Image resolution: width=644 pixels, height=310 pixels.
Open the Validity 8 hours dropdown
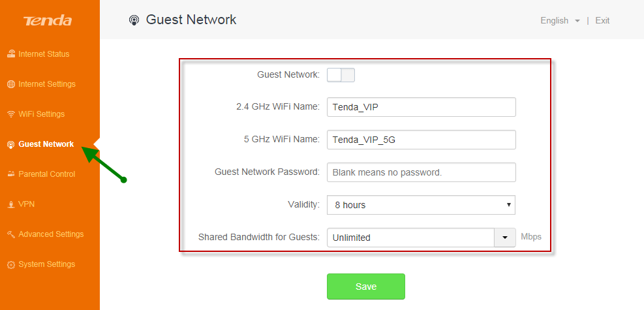coord(421,205)
